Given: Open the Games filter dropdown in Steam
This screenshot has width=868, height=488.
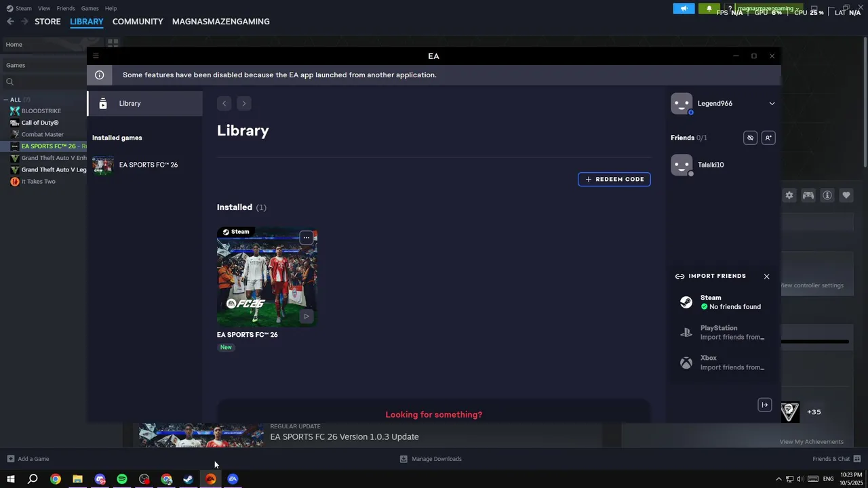Looking at the screenshot, I should [x=45, y=66].
